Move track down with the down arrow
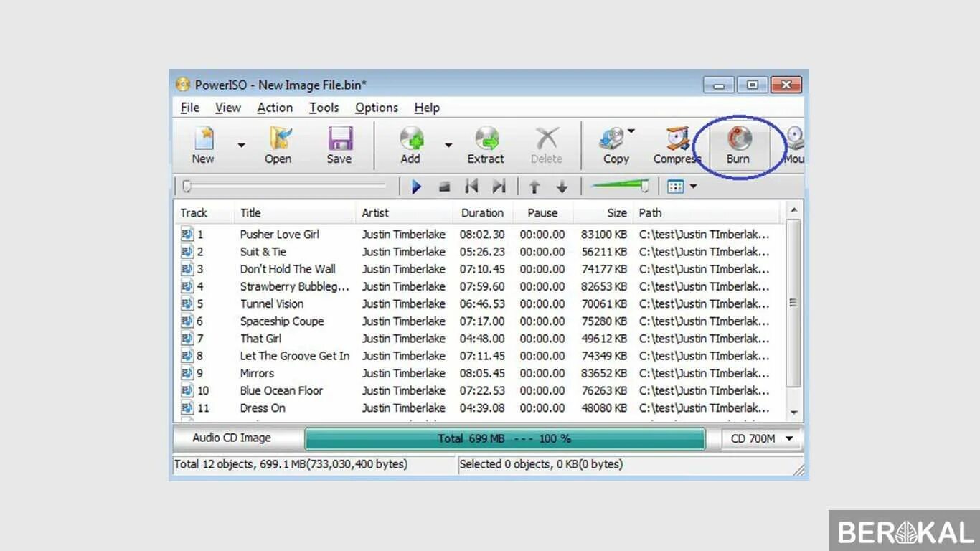Viewport: 980px width, 551px height. coord(562,187)
